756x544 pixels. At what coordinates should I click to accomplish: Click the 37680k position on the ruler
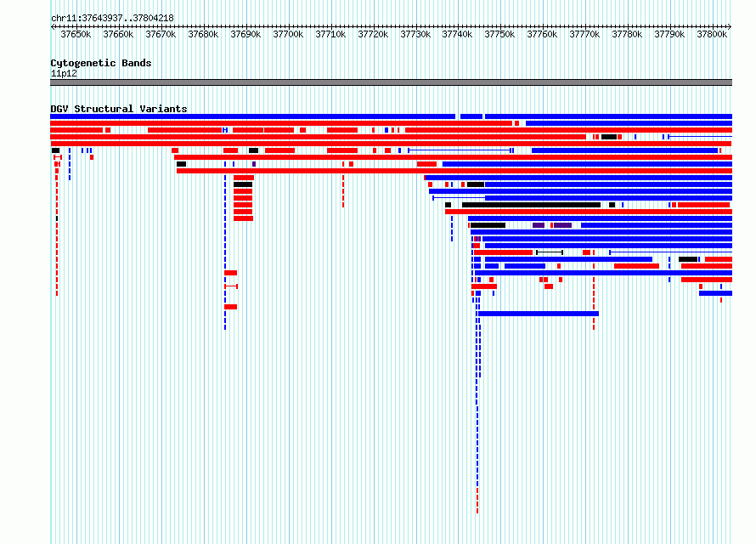click(203, 35)
